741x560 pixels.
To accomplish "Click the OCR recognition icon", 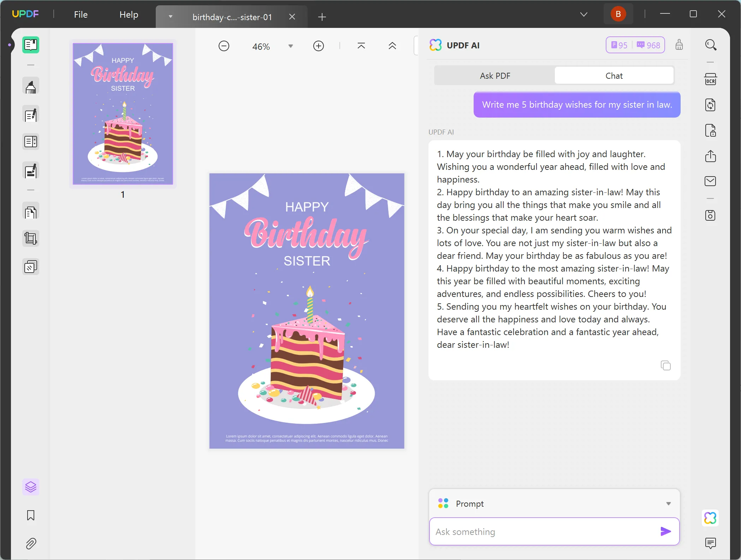I will coord(710,79).
